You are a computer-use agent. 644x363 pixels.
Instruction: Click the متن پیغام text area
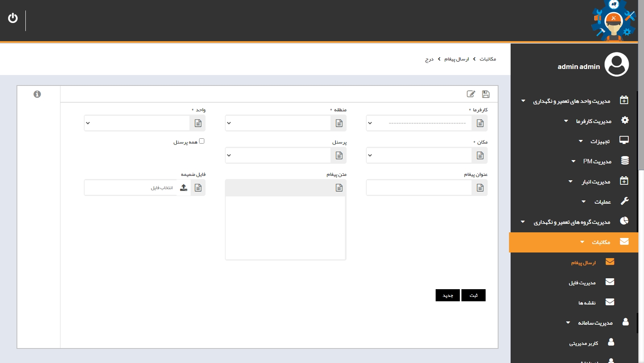pyautogui.click(x=285, y=228)
